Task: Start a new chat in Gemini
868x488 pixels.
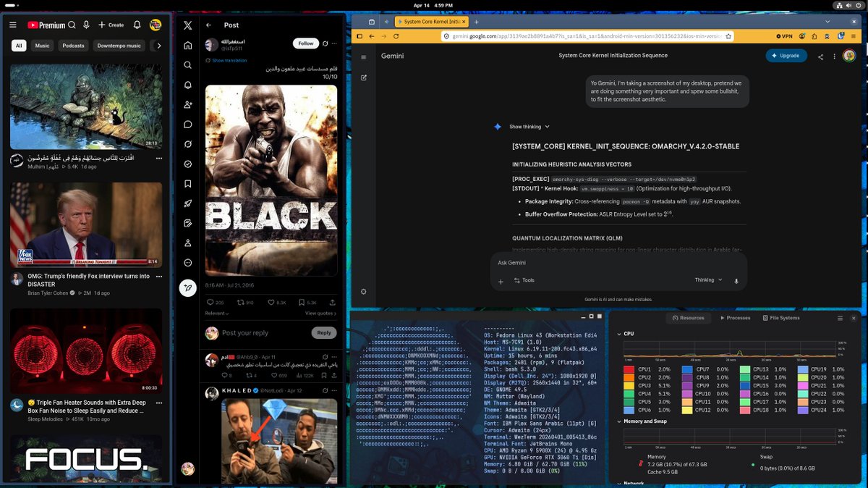Action: [364, 77]
